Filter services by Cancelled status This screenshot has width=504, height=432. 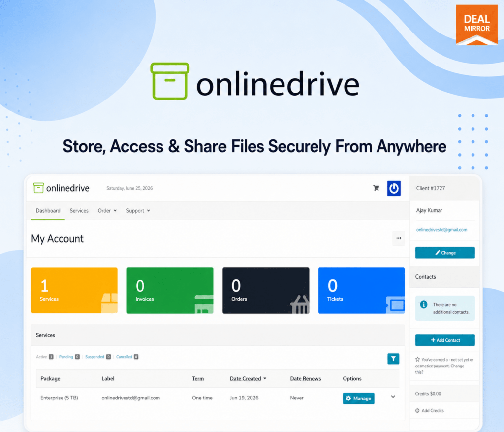point(127,357)
